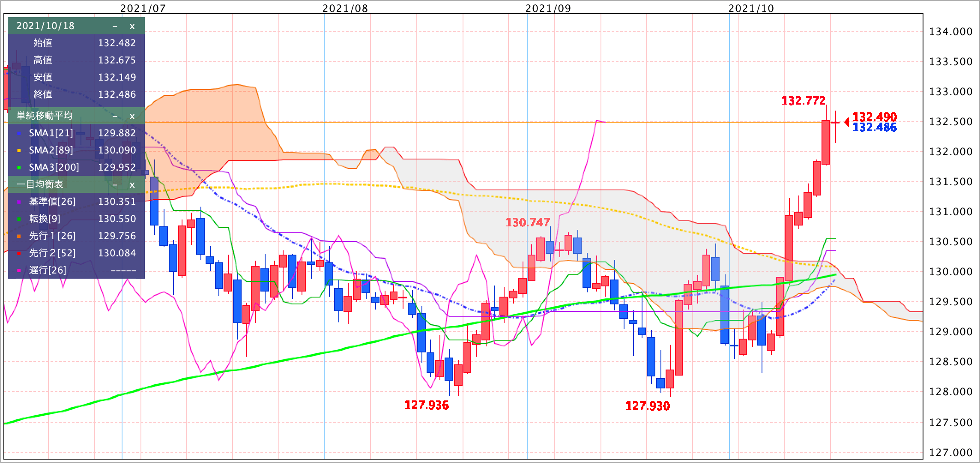Click the 133.000 price axis label
Viewport: 980px width, 463px height.
951,92
